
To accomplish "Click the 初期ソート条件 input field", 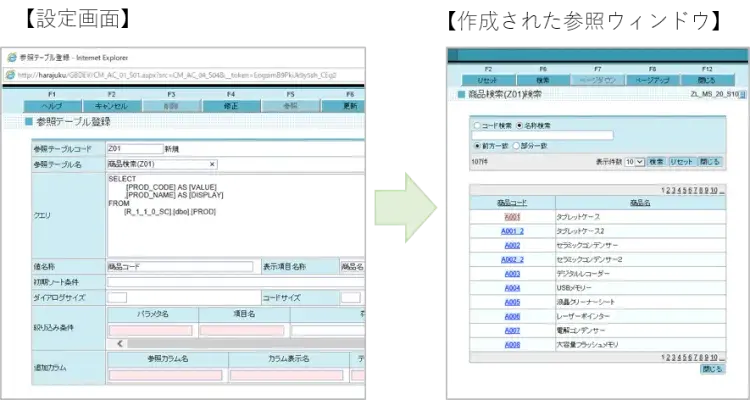I will 235,282.
